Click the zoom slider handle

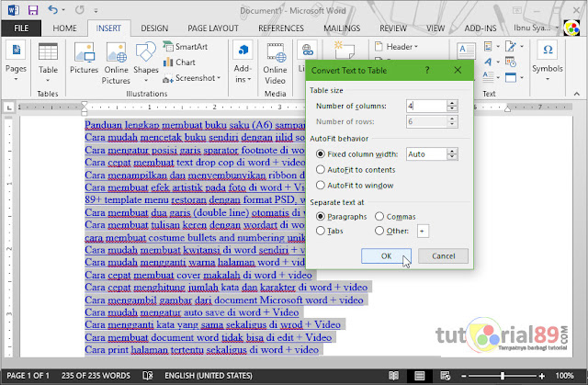[x=503, y=376]
